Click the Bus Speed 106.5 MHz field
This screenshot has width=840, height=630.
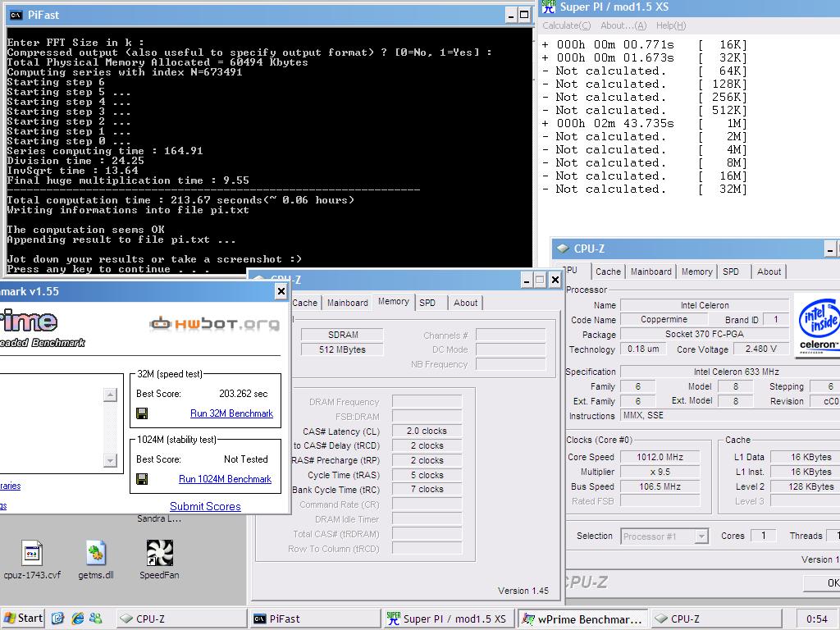pyautogui.click(x=660, y=486)
